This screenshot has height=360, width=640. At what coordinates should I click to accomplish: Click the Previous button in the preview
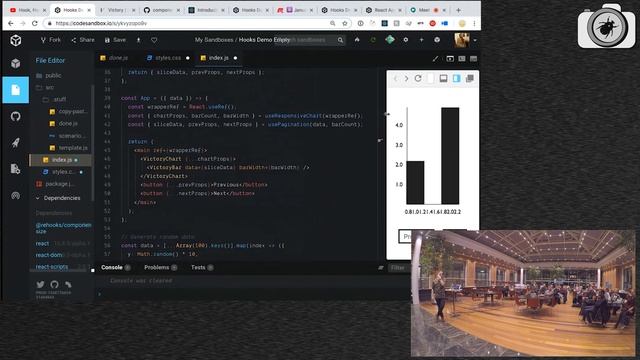click(x=405, y=236)
